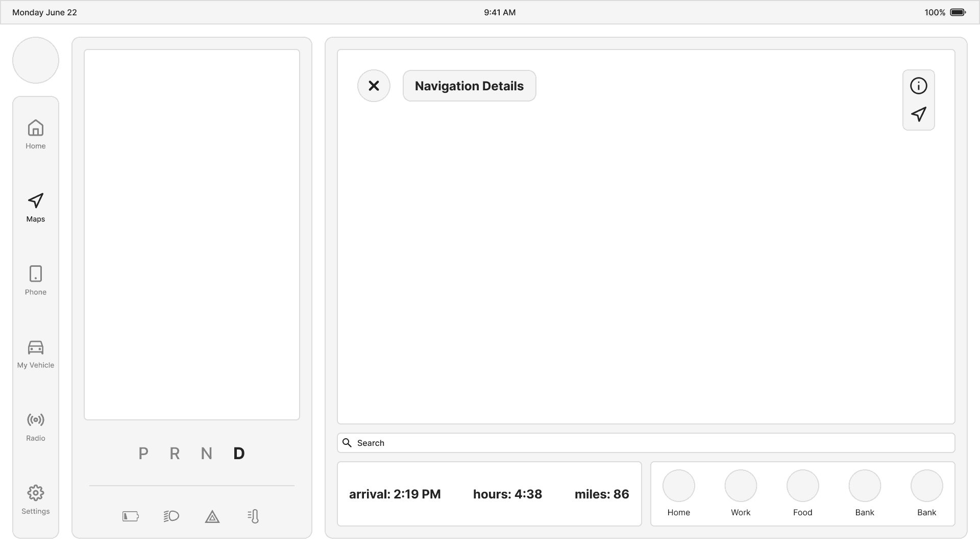Click the vehicle battery status icon
The width and height of the screenshot is (980, 551).
pyautogui.click(x=131, y=516)
